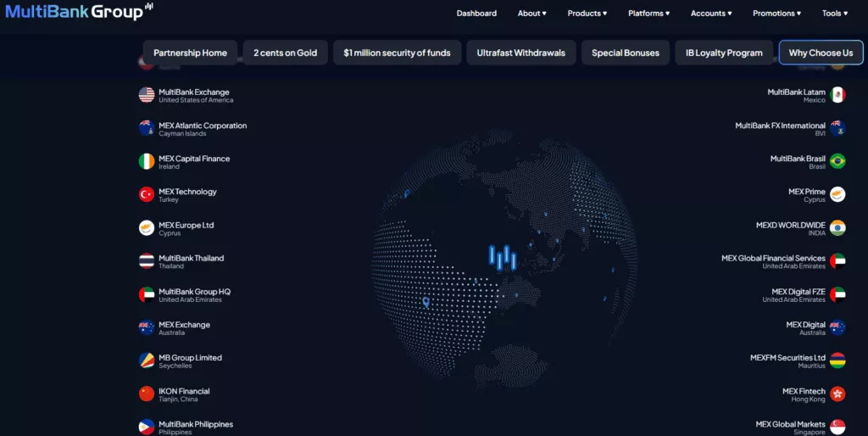The width and height of the screenshot is (868, 436).
Task: Click the UAE flag beside MultiBank Group HQ
Action: 147,294
